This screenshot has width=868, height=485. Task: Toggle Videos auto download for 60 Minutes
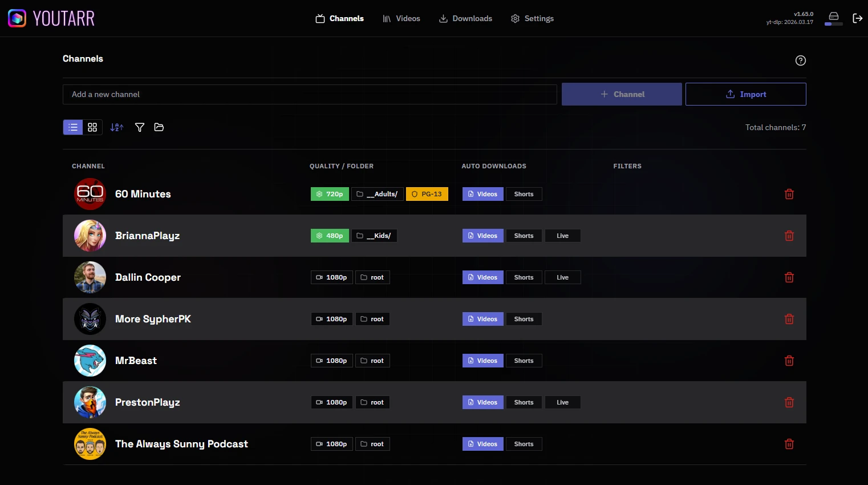483,194
